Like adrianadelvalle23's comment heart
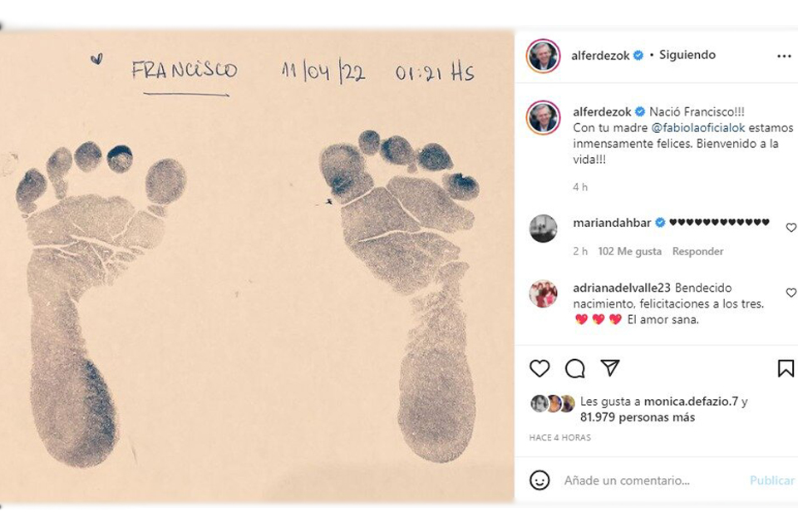The height and width of the screenshot is (532, 798). pos(791,293)
